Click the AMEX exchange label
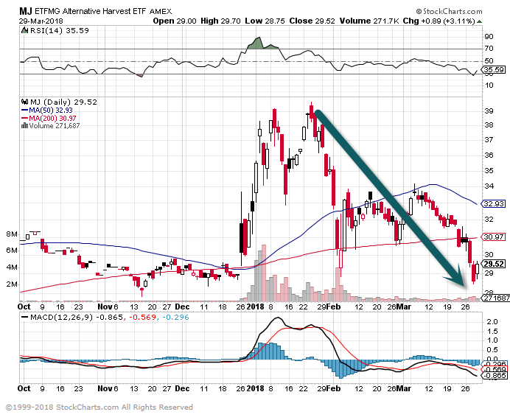The width and height of the screenshot is (510, 420). [161, 12]
